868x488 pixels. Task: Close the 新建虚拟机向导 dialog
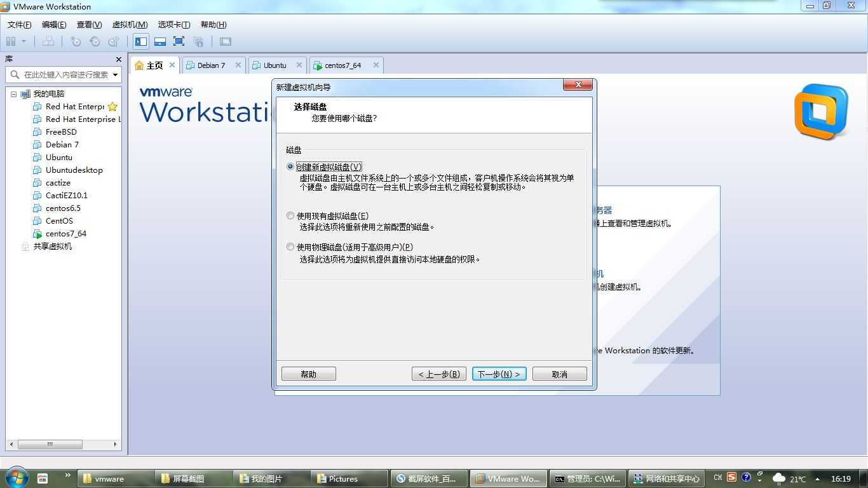pos(578,85)
